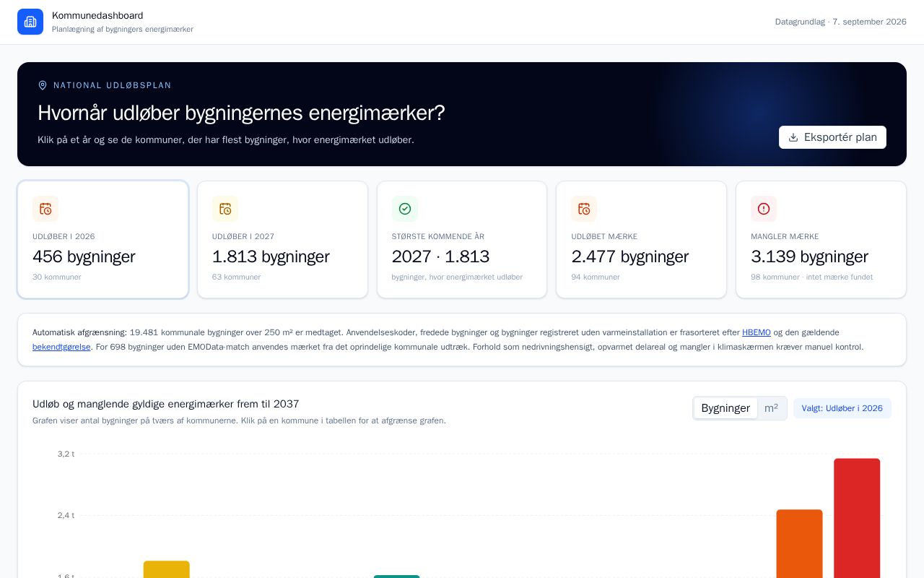Click the Valgt: Udløber i 2026 chip
Viewport: 924px width, 578px height.
click(842, 408)
